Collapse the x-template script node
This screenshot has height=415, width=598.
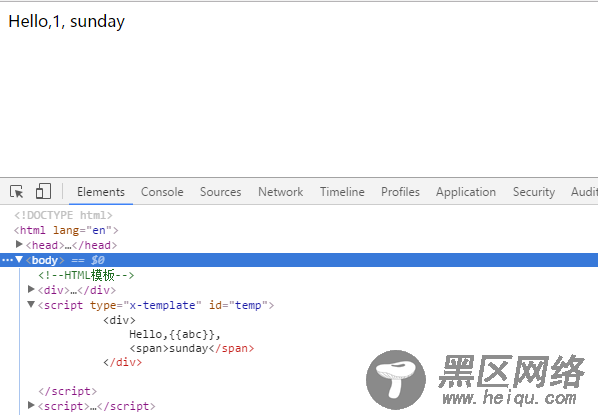[x=31, y=304]
